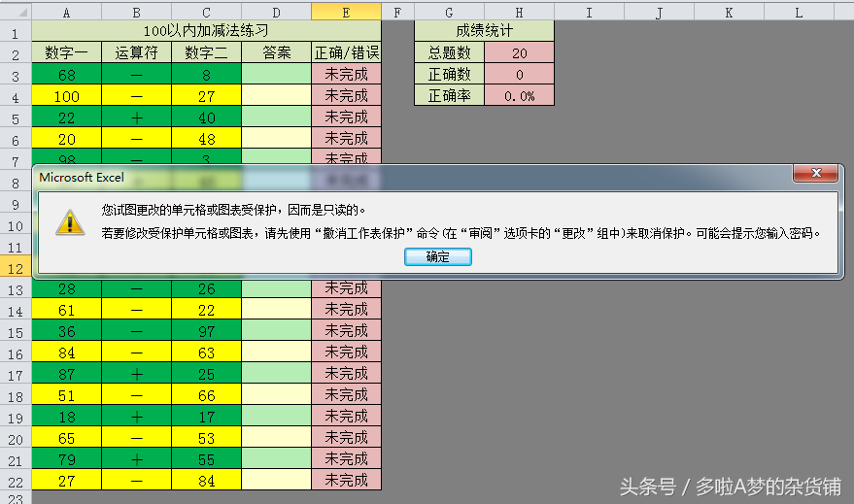Click the 运算符 column heading cell
This screenshot has height=504, width=854.
pyautogui.click(x=136, y=52)
